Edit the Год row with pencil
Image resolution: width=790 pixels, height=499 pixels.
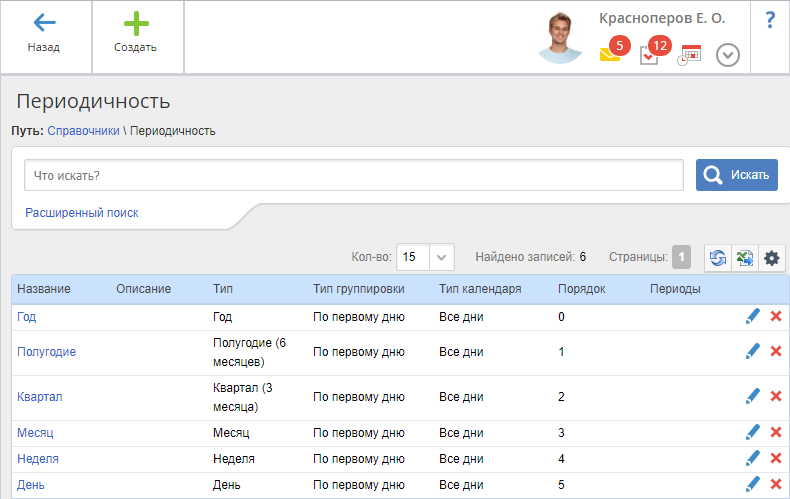(x=753, y=317)
